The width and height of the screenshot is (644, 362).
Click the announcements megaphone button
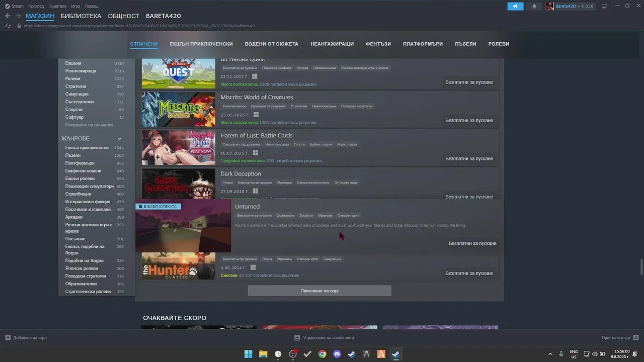[x=515, y=6]
